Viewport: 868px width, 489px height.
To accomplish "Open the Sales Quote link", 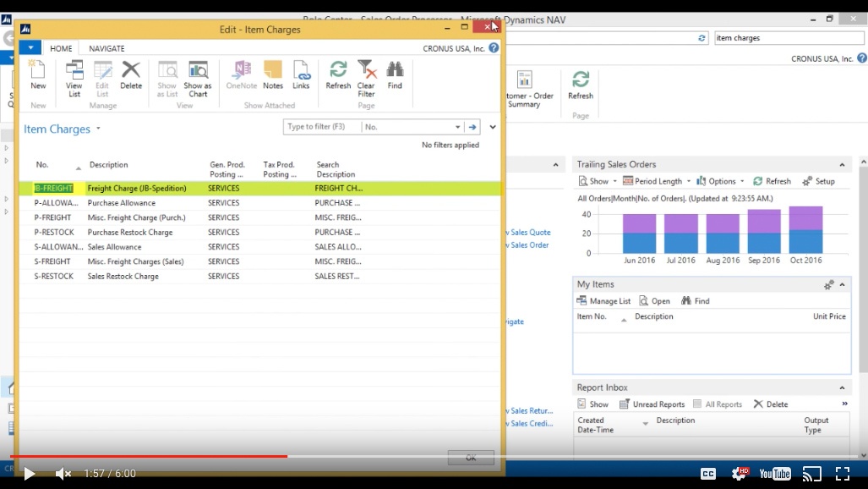I will (529, 233).
